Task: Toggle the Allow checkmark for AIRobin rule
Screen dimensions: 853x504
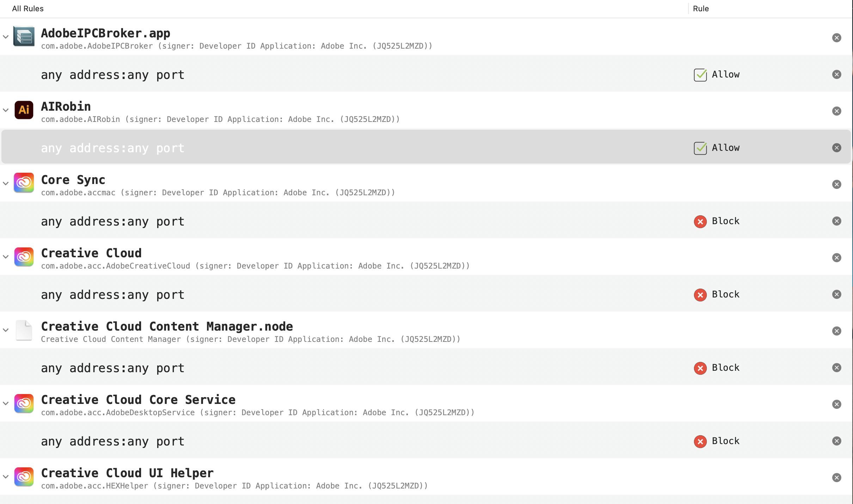Action: click(x=700, y=148)
